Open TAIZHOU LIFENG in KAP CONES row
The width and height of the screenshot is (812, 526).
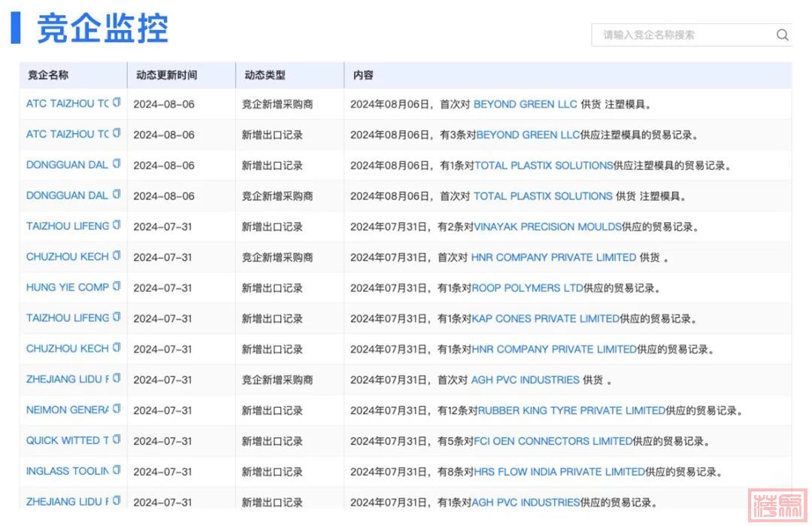(x=68, y=318)
